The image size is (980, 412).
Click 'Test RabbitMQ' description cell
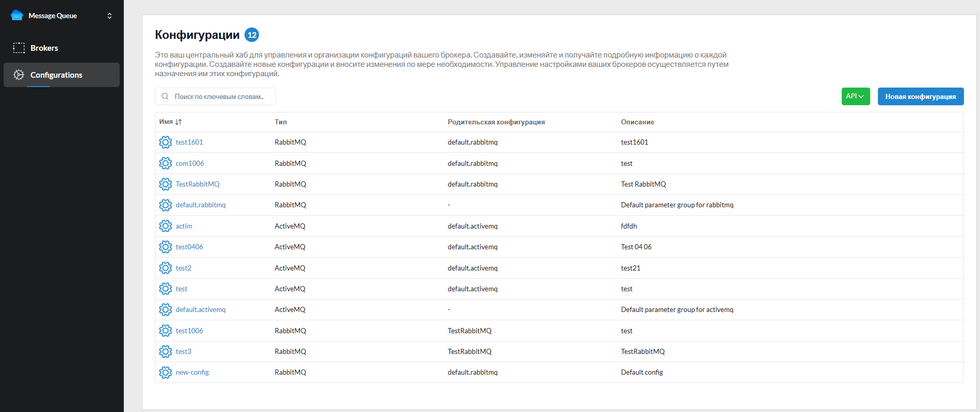(643, 184)
